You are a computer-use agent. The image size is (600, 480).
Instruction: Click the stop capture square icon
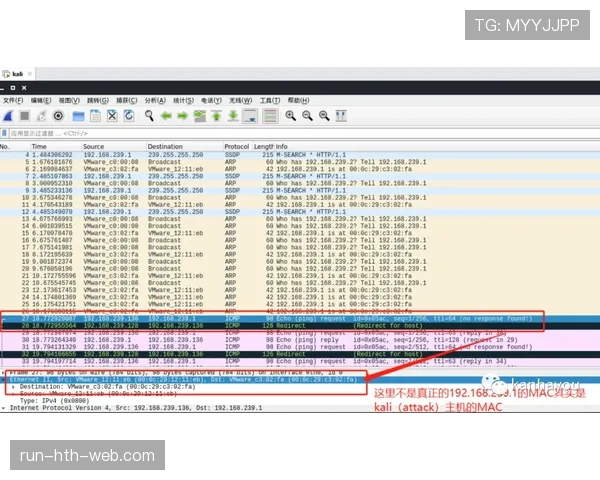coord(24,116)
